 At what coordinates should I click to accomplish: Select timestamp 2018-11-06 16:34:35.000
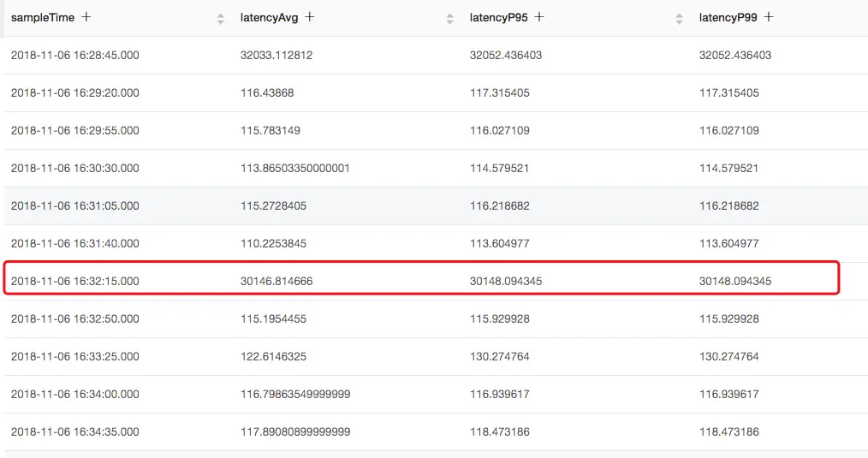(75, 432)
